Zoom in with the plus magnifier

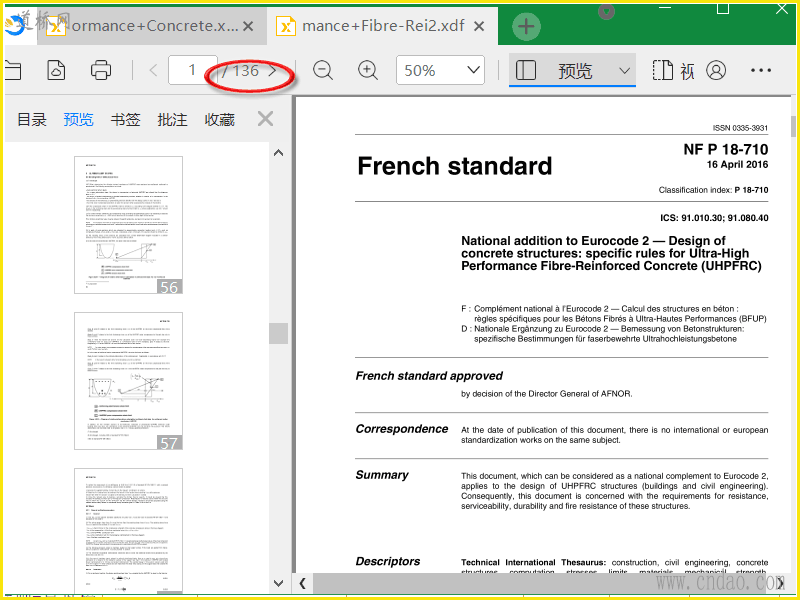368,70
